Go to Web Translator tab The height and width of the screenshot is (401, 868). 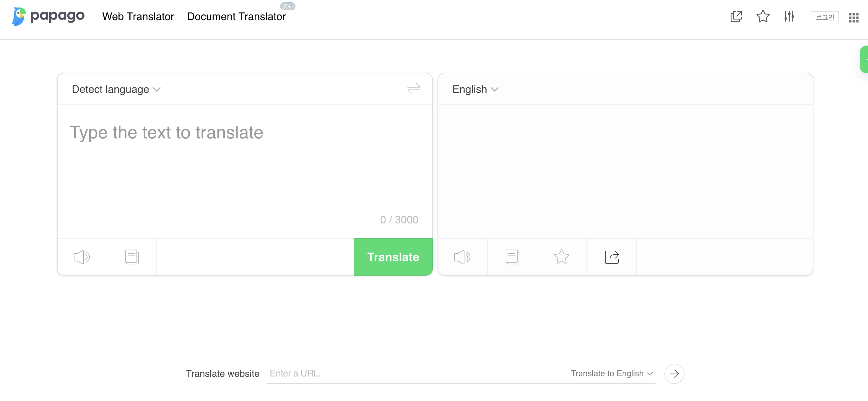tap(138, 17)
